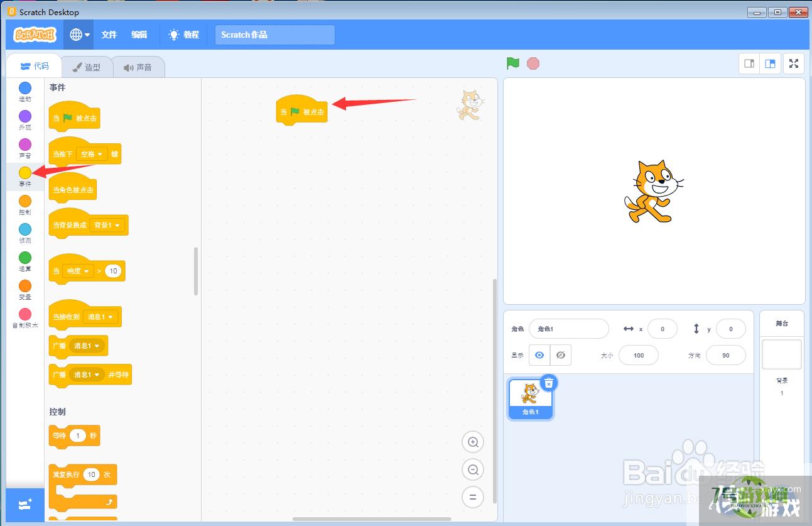Select the My Blocks (自制积木) pink category circle
Viewport: 812px width, 526px height.
(x=25, y=314)
